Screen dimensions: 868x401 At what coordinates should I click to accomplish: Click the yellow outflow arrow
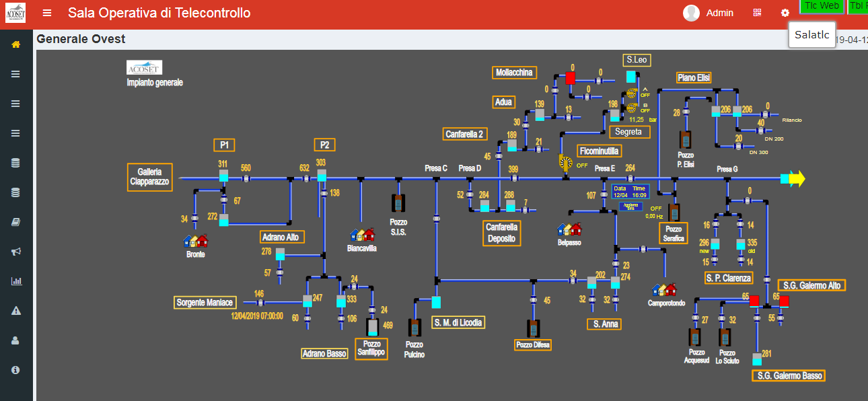(x=797, y=178)
